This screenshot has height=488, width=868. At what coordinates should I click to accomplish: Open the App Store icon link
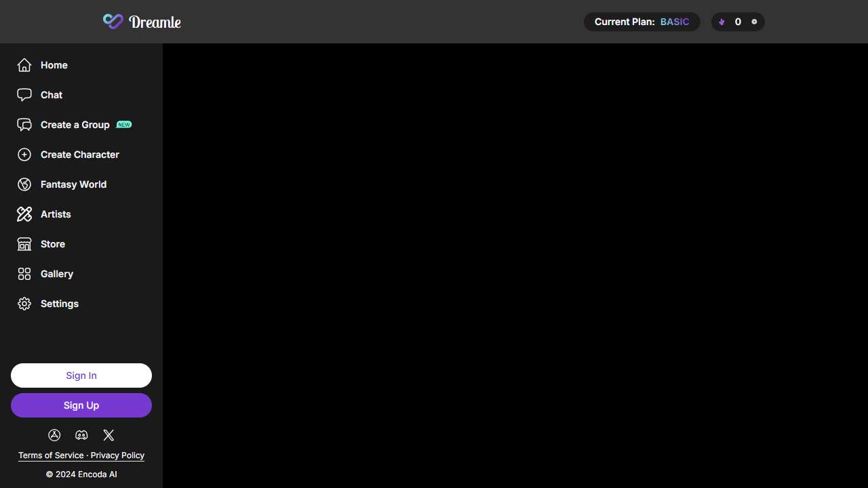(x=54, y=435)
